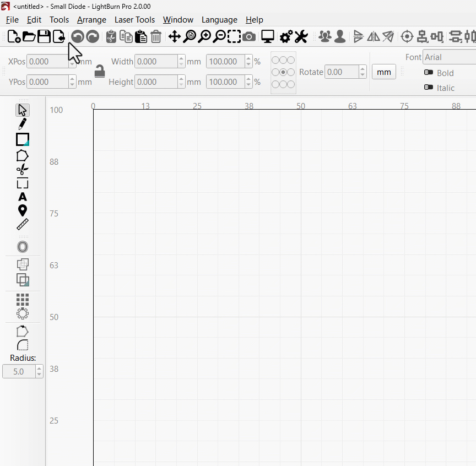Screen dimensions: 476x466
Task: Open the Arrange menu
Action: pos(91,20)
